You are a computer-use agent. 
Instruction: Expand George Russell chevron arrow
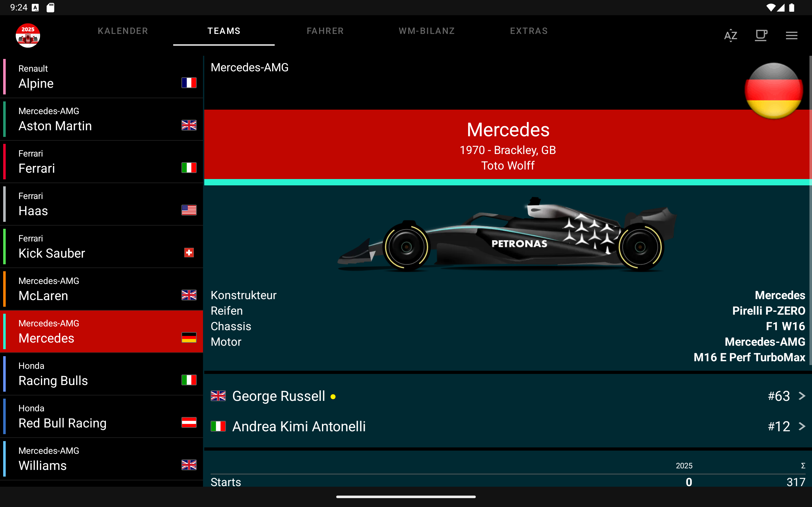coord(802,396)
